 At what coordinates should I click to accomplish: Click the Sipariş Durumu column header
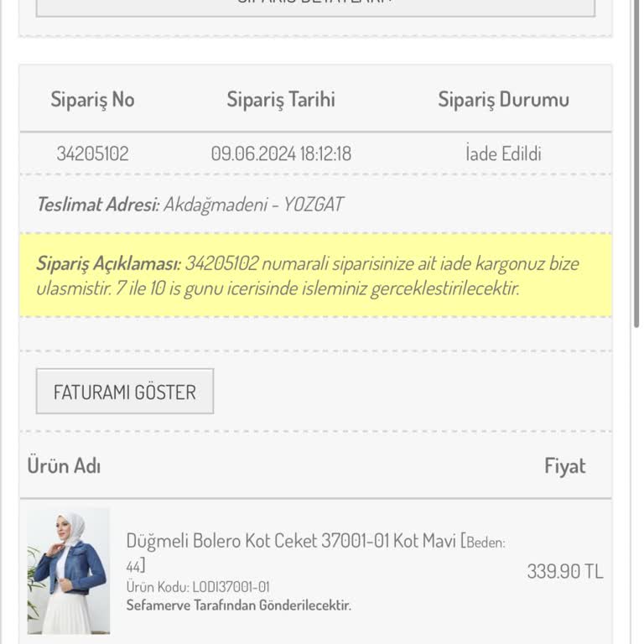(503, 100)
